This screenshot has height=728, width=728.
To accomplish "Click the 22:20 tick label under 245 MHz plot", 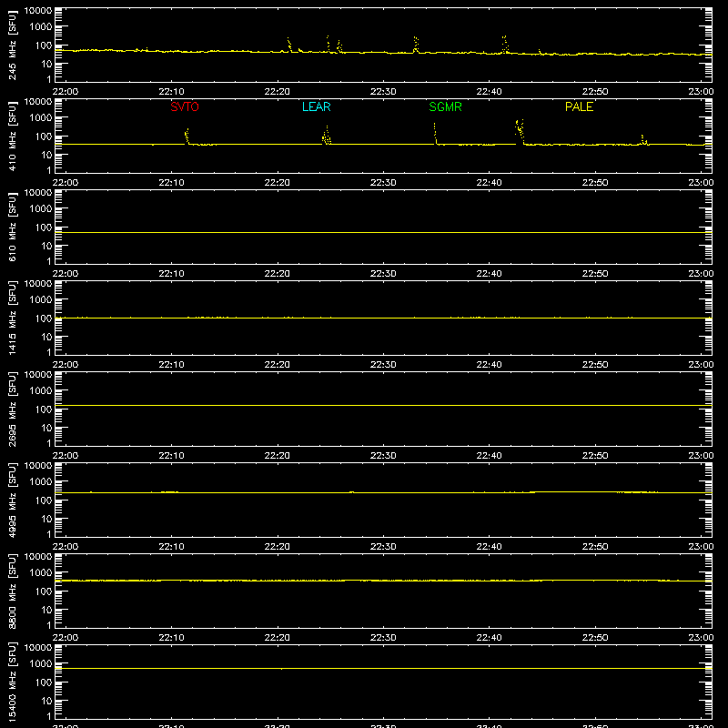I will coord(278,92).
